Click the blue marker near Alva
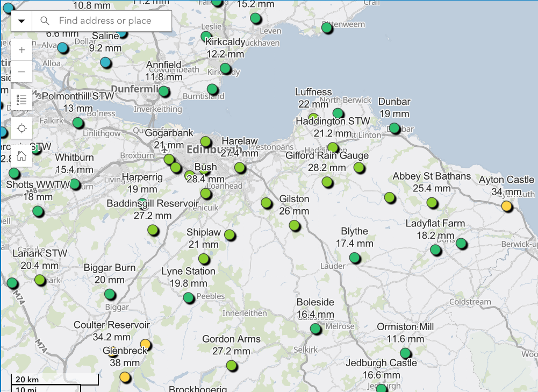This screenshot has width=538, height=392. point(63,48)
